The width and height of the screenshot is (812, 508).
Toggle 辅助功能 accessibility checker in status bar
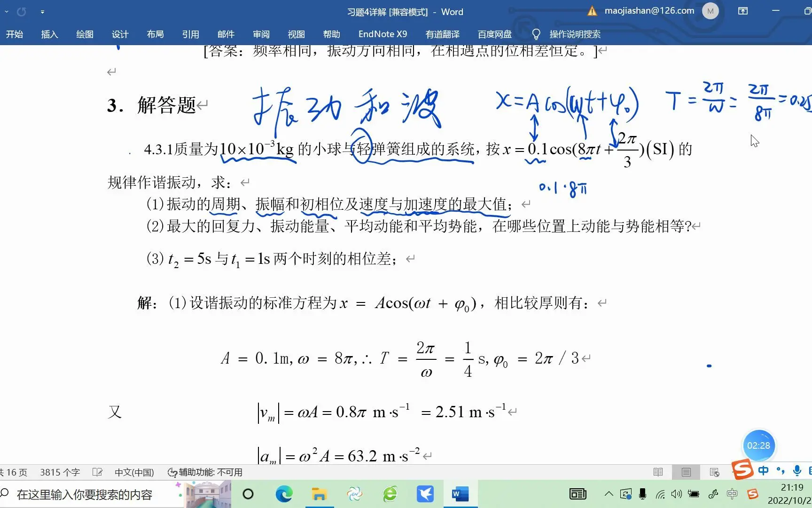click(204, 472)
